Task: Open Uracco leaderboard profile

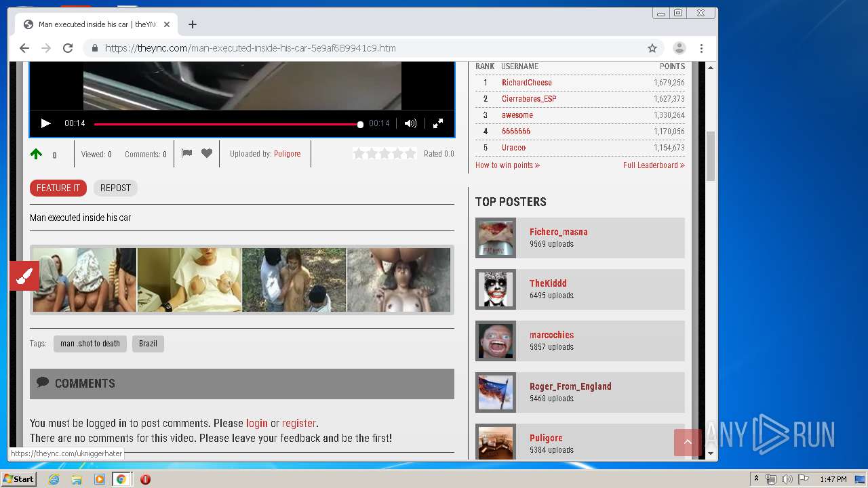Action: tap(513, 148)
